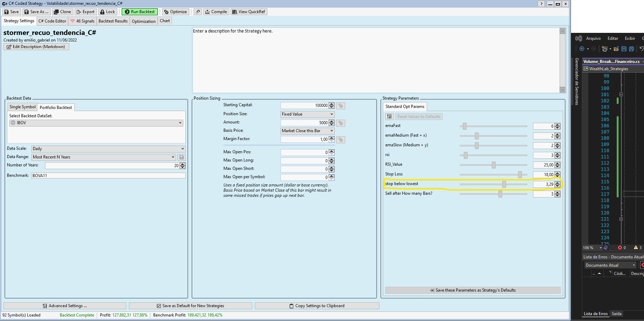Screen dimensions: 644x321
Task: Click the link icon left of Compile
Action: point(198,12)
